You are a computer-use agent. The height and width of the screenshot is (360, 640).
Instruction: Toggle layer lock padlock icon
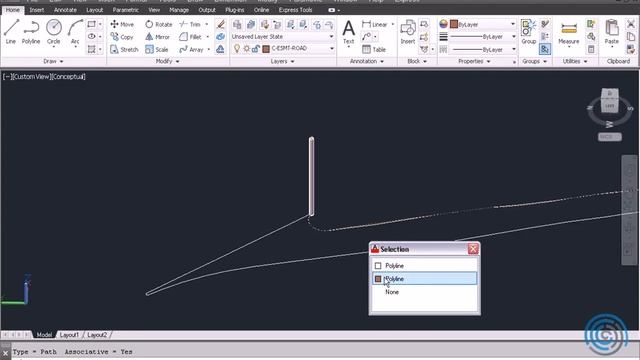pos(256,49)
